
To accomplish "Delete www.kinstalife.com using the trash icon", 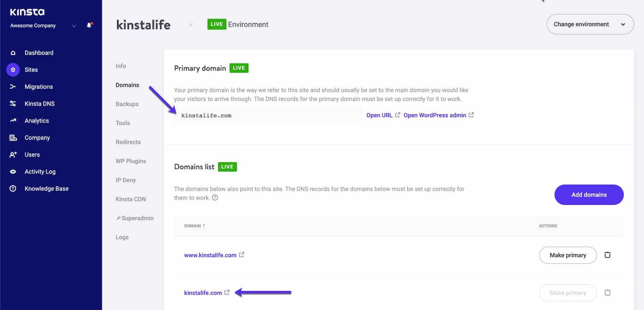I will pos(608,255).
